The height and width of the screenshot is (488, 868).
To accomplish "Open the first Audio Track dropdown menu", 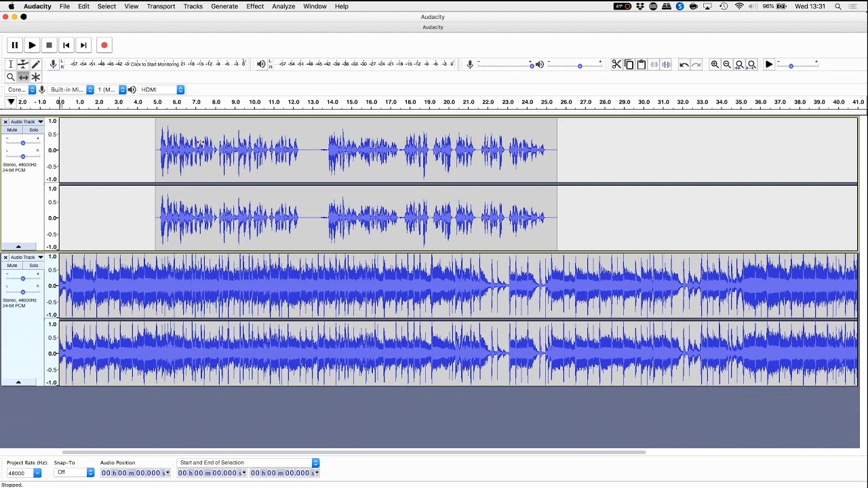I will point(27,122).
